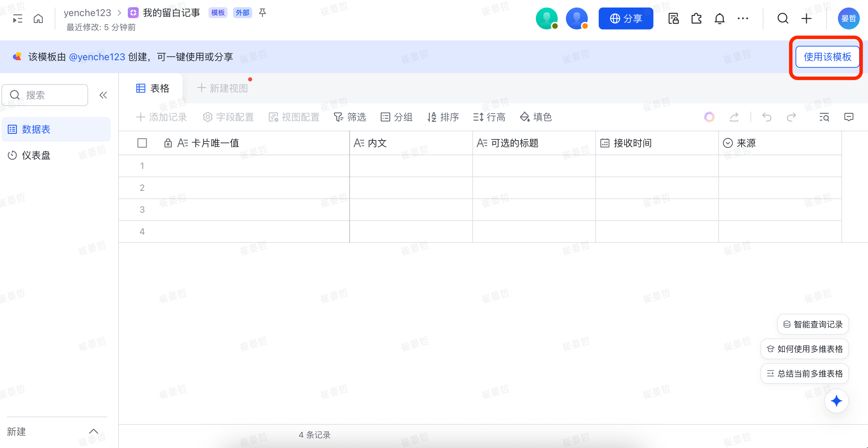Viewport: 868px width, 448px height.
Task: Open notifications bell icon
Action: (x=719, y=18)
